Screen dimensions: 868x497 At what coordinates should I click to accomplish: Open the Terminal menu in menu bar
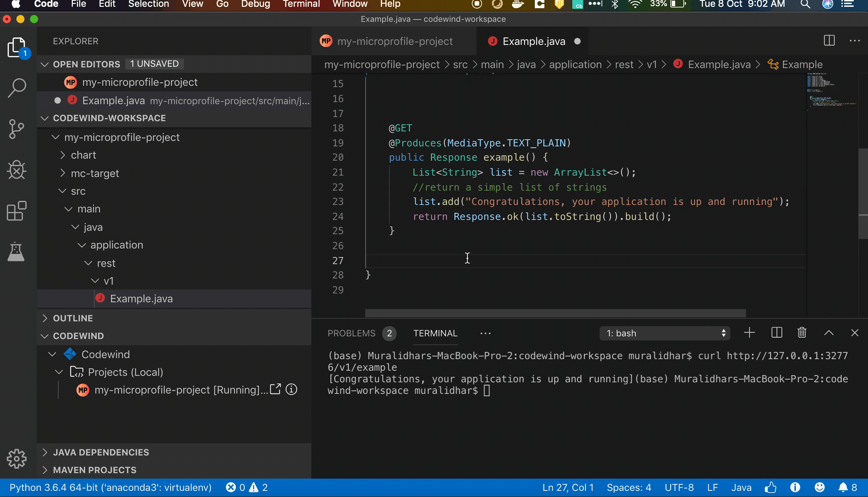(301, 4)
